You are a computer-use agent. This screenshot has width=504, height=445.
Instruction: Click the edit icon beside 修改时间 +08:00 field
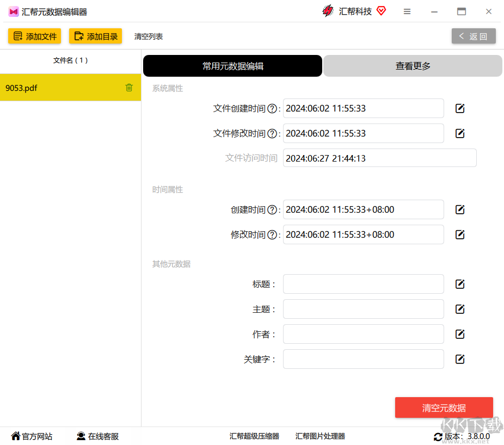point(460,234)
